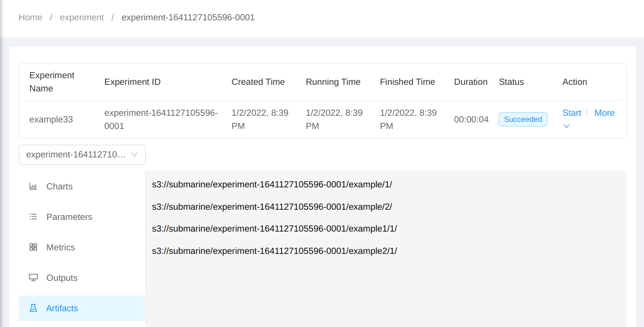Click the Experiment ID column header
This screenshot has height=327, width=644.
point(132,82)
